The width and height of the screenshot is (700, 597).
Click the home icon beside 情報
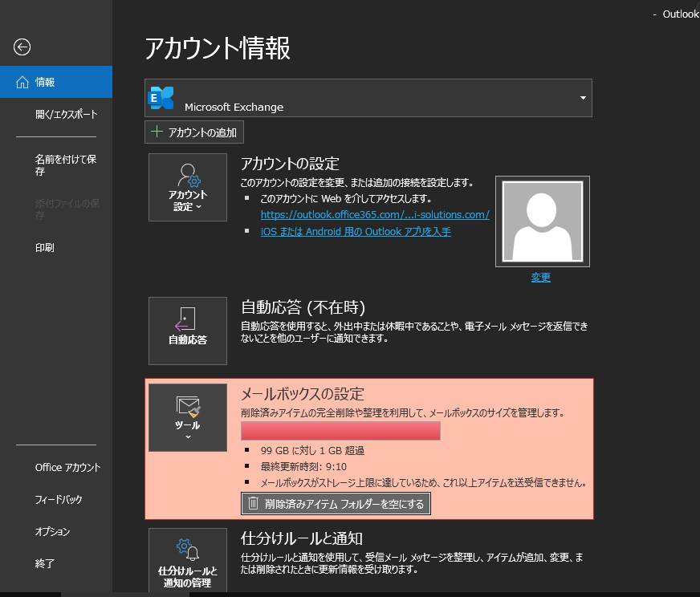pos(21,82)
